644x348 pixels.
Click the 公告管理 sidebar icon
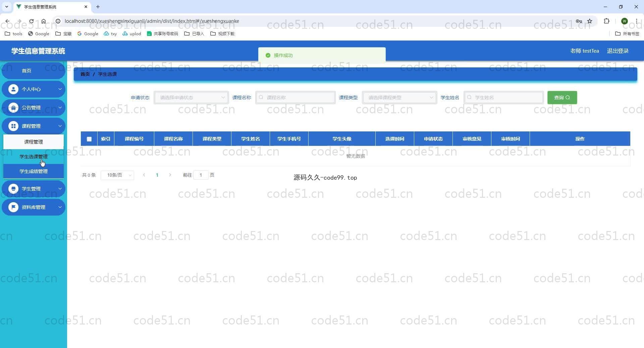13,108
